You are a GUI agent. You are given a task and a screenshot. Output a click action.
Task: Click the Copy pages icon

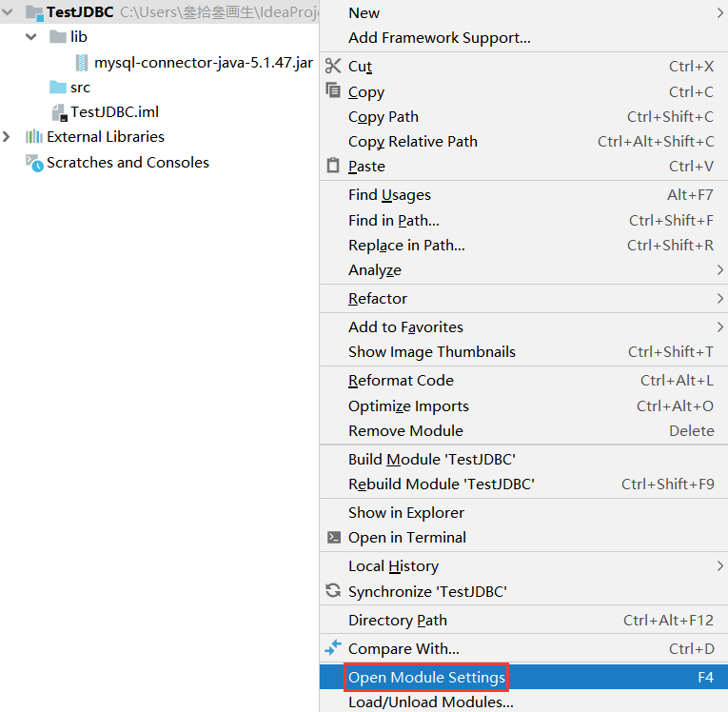(x=333, y=90)
